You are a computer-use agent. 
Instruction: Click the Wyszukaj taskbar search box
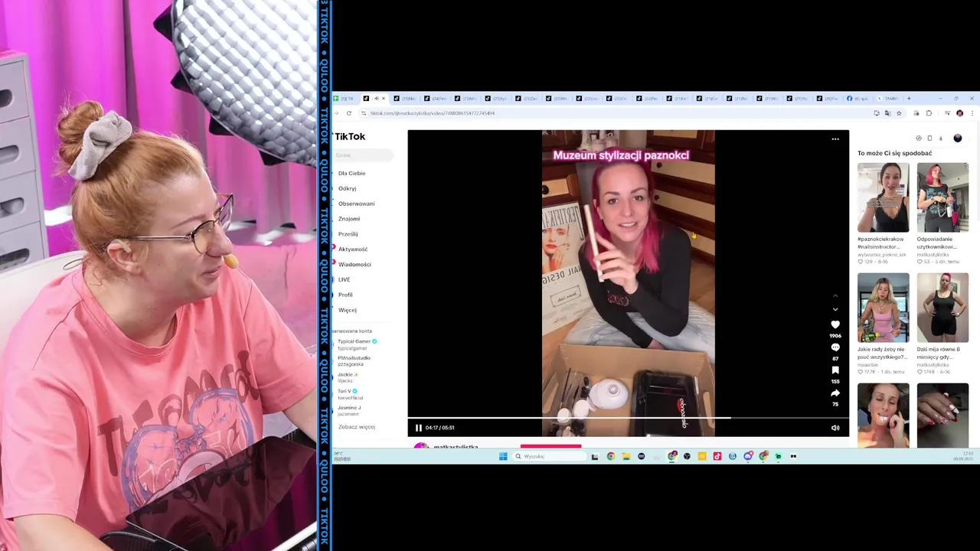tap(549, 456)
